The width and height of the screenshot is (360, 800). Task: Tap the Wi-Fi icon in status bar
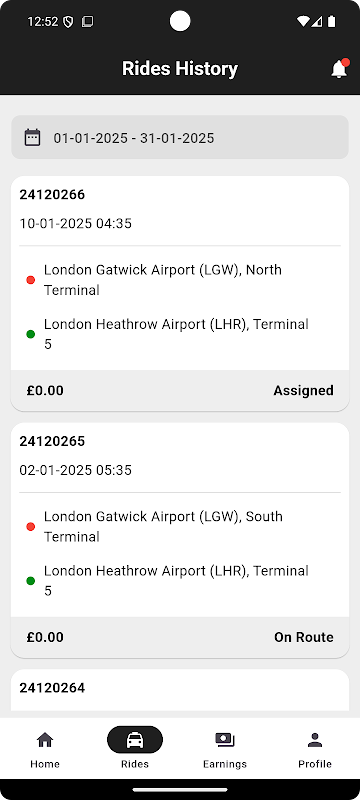click(x=303, y=21)
